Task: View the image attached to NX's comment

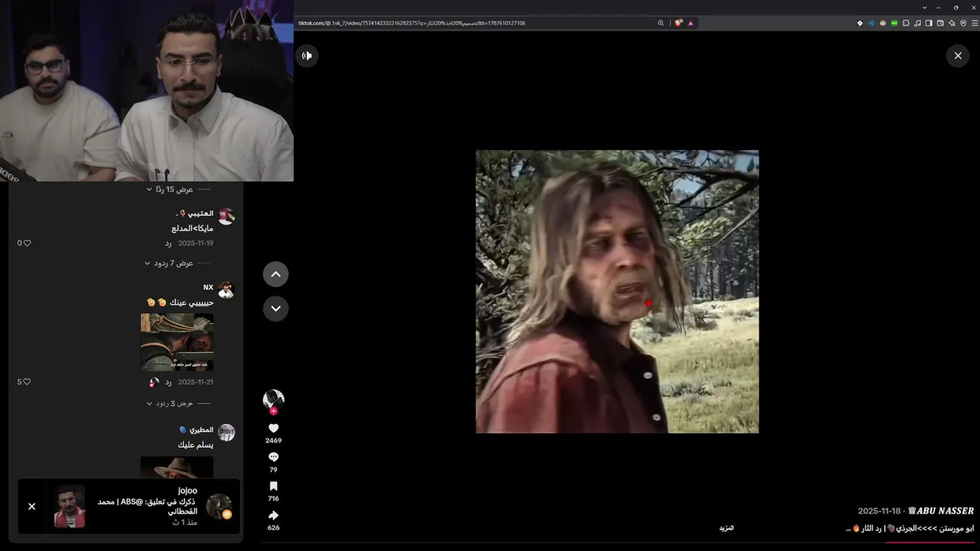Action: tap(177, 341)
